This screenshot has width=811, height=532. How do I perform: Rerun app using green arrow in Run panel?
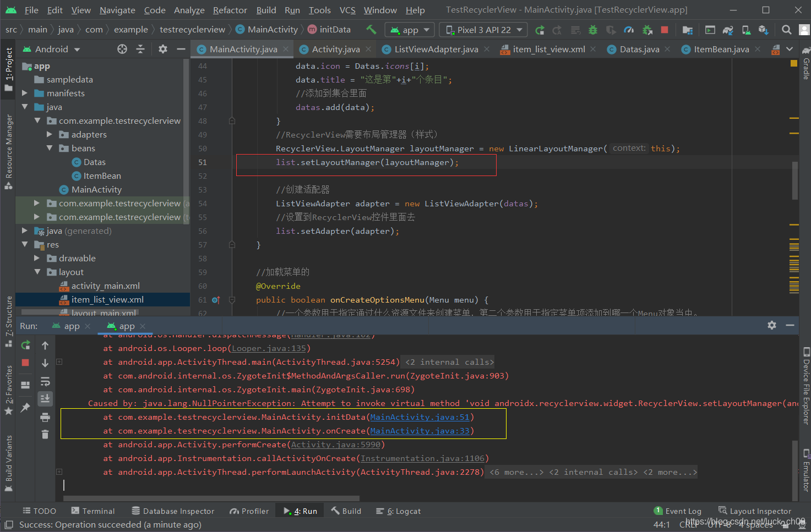(x=25, y=345)
